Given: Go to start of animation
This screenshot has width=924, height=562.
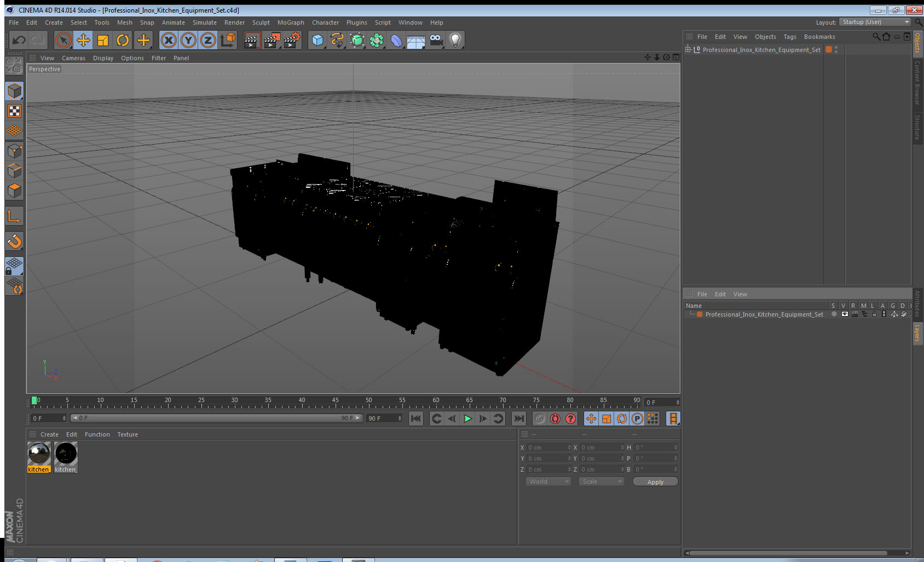Looking at the screenshot, I should pos(416,418).
